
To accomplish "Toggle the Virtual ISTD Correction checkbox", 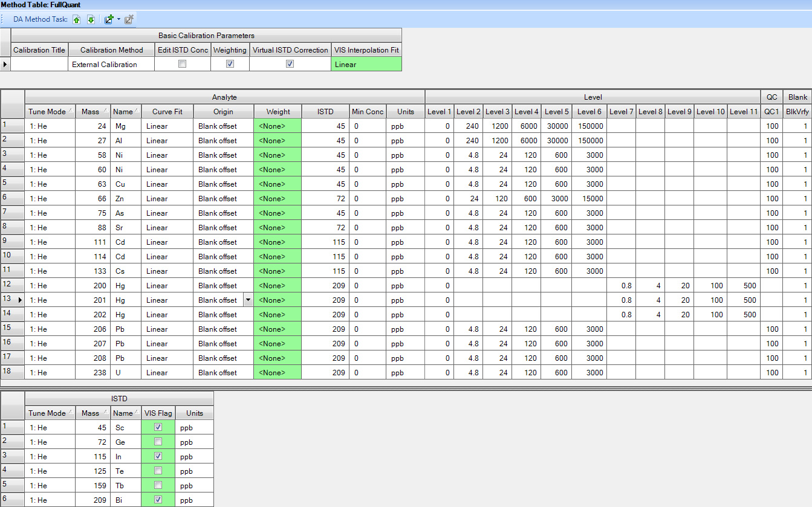I will (290, 64).
